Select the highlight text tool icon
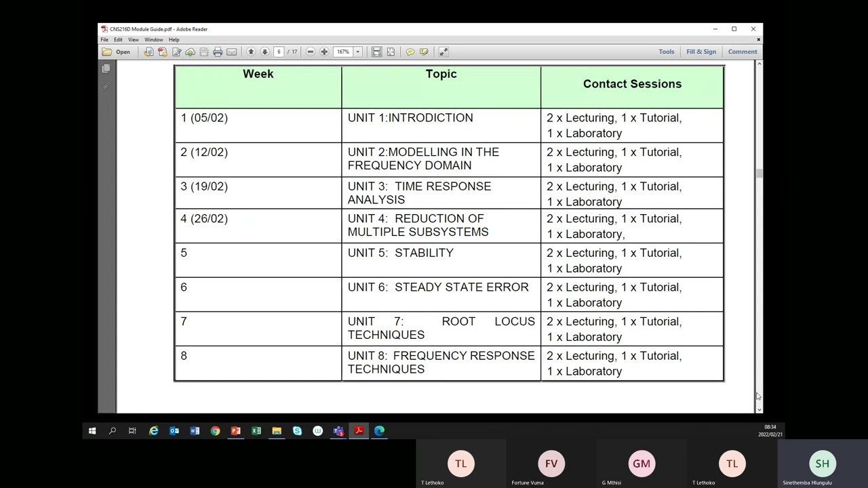Image resolution: width=868 pixels, height=488 pixels. point(424,52)
